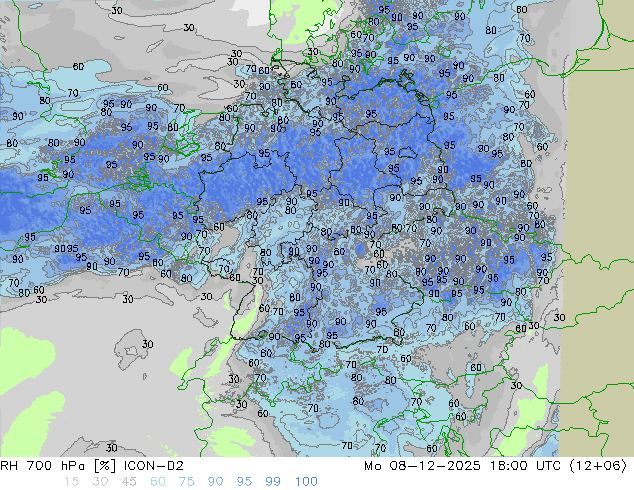The image size is (634, 490).
Task: Click legend value '45'
Action: coord(129,482)
